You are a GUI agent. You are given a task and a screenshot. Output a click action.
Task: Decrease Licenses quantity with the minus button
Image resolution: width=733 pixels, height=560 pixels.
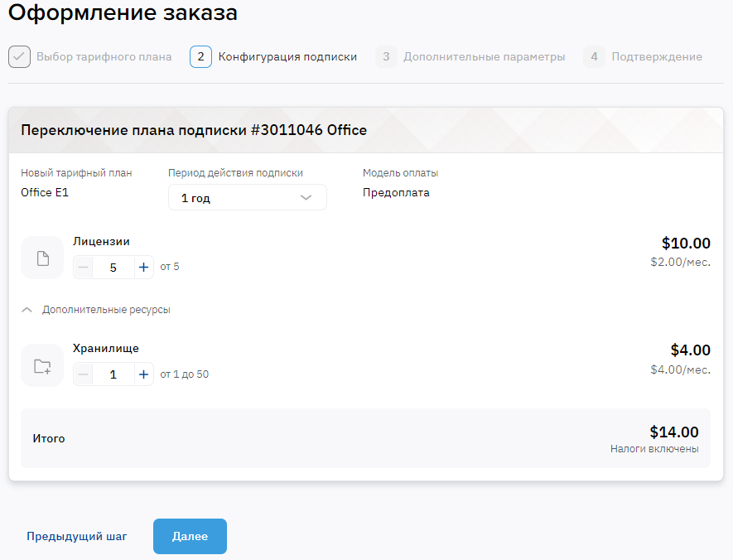click(x=83, y=268)
